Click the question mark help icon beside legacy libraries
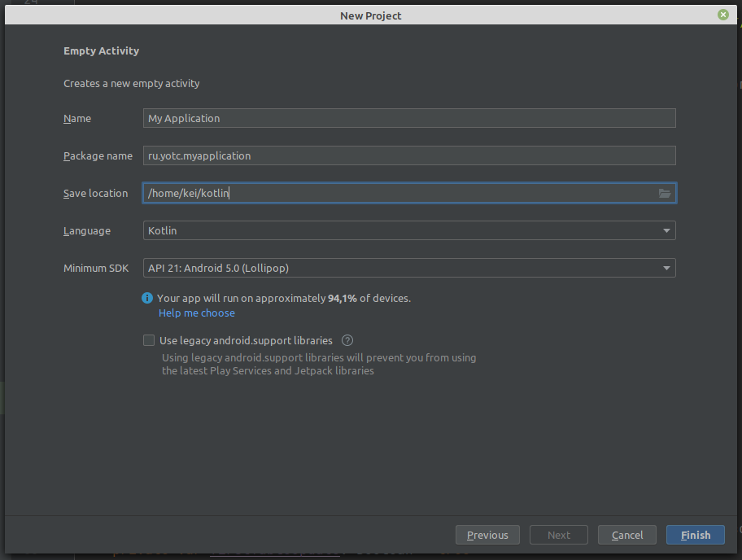Screen dimensions: 742x560 point(347,340)
